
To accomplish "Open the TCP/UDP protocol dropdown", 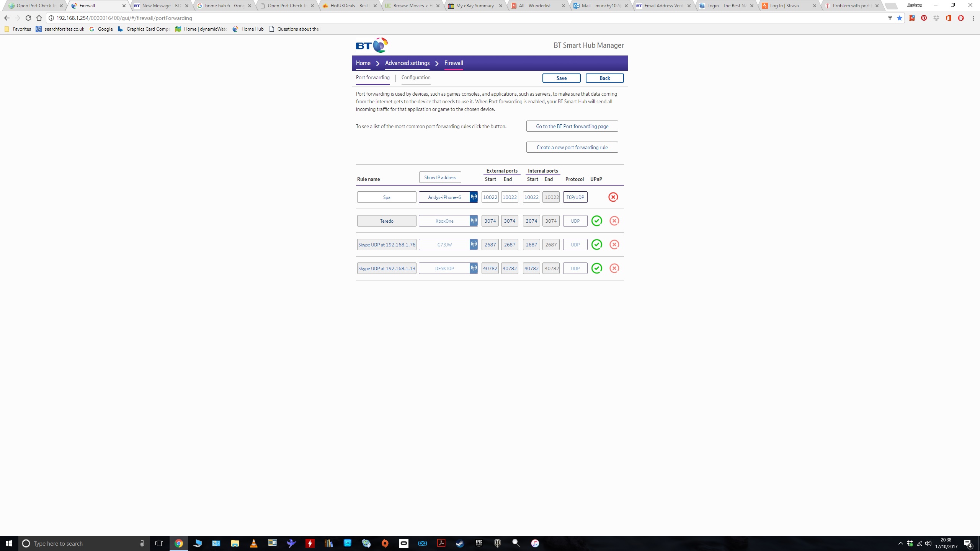I will click(x=575, y=197).
